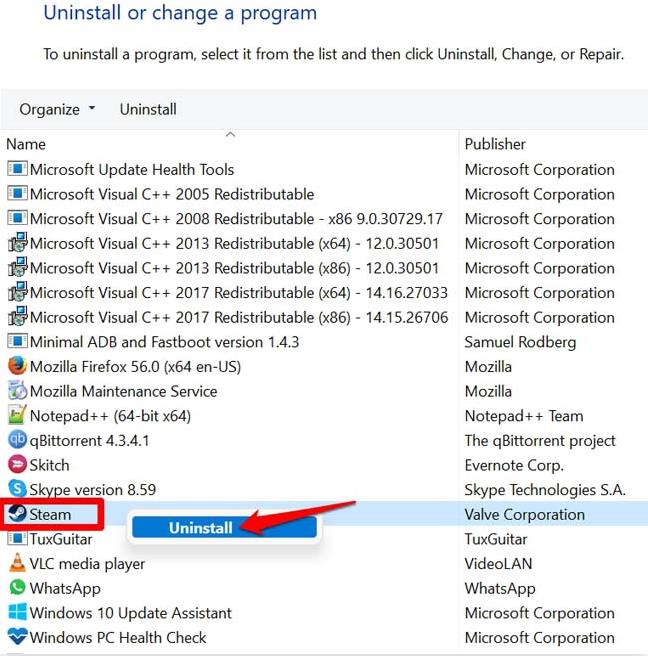
Task: Select the Windows 10 Update Assistant entry
Action: pyautogui.click(x=131, y=613)
